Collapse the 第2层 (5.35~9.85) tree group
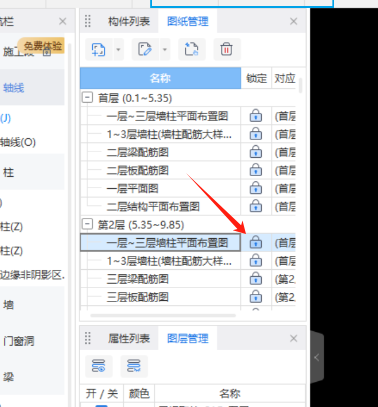This screenshot has height=407, width=378. [87, 224]
